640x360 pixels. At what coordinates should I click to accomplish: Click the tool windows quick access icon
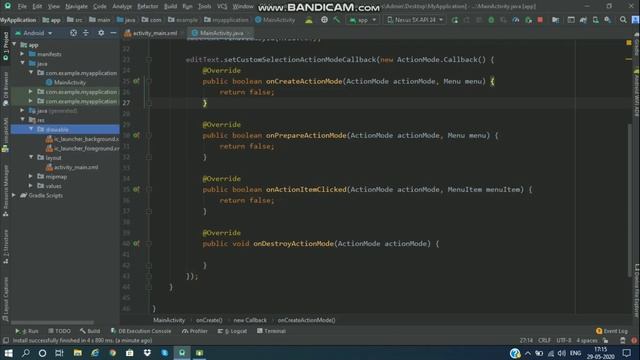click(5, 340)
